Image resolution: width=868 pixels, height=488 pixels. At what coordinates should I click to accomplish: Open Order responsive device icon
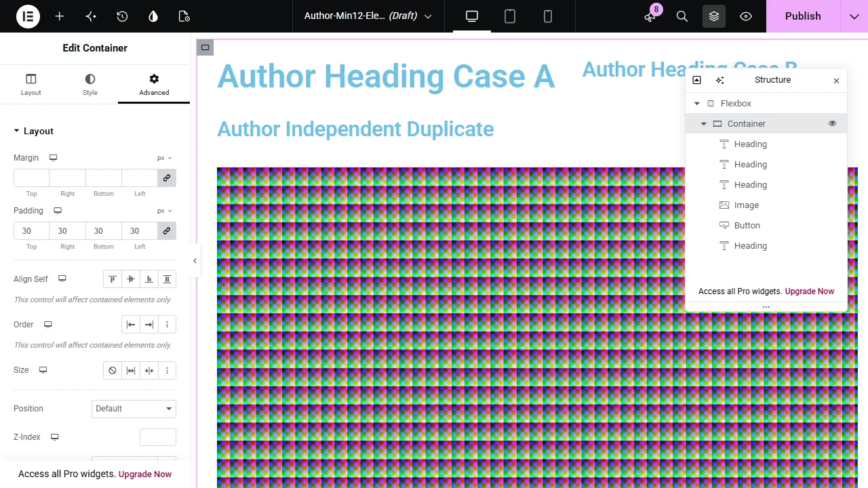pos(48,325)
